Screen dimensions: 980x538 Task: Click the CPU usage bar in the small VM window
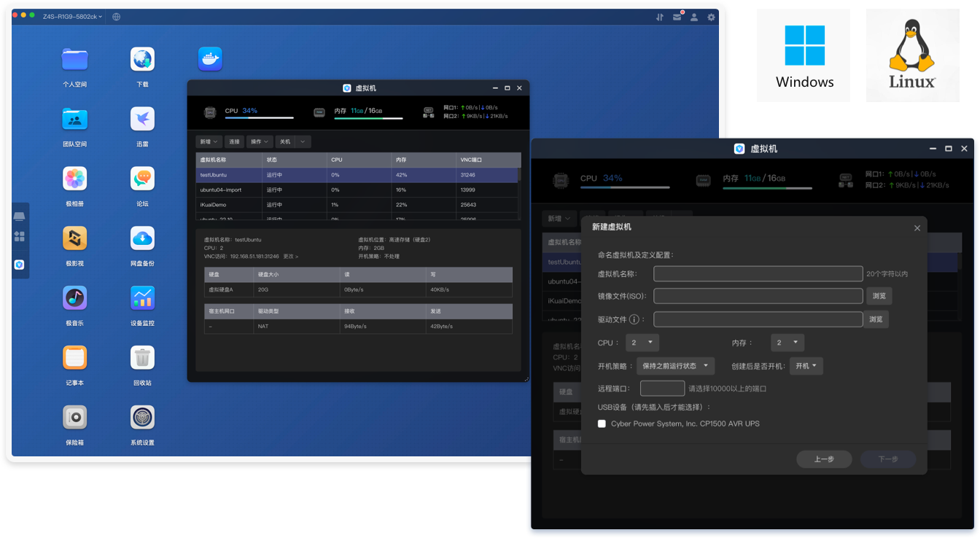[x=259, y=117]
